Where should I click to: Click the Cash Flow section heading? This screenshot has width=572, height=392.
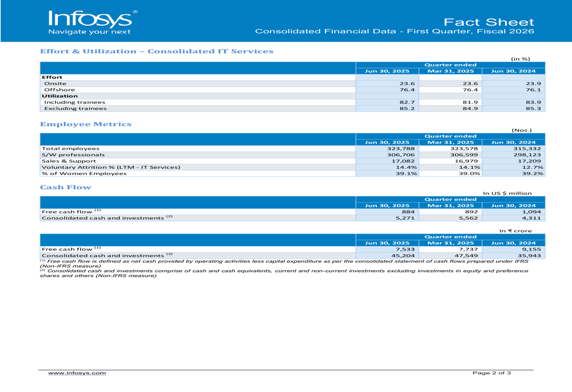tap(65, 187)
